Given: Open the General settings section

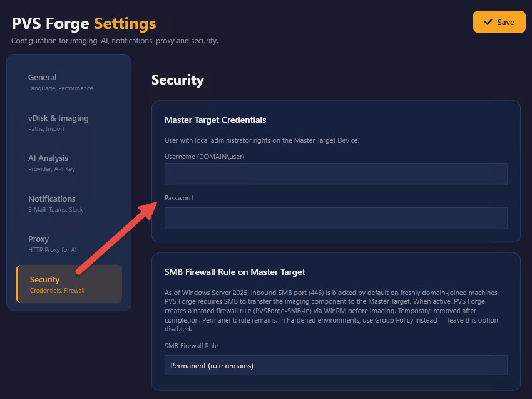Looking at the screenshot, I should (69, 82).
